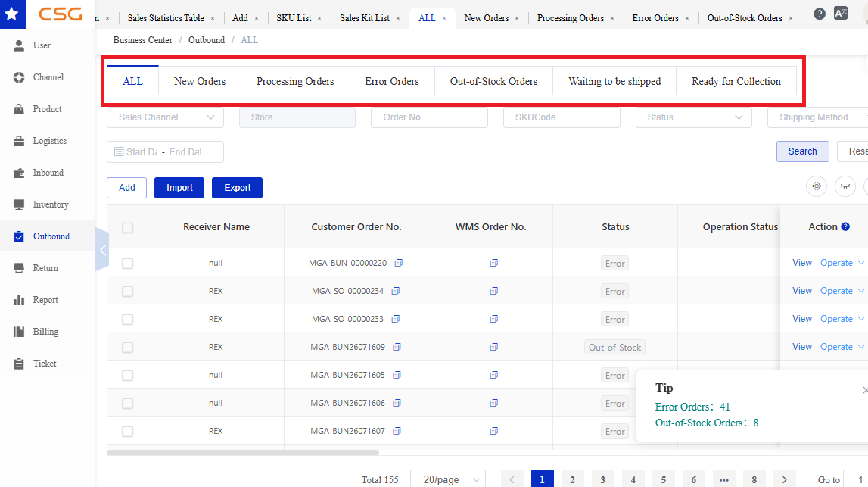868x487 pixels.
Task: Open the Return sidebar menu
Action: [47, 268]
